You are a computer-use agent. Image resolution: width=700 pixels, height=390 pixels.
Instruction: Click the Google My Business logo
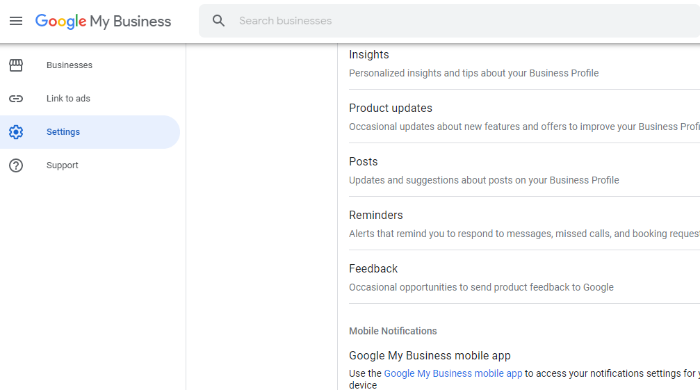103,21
